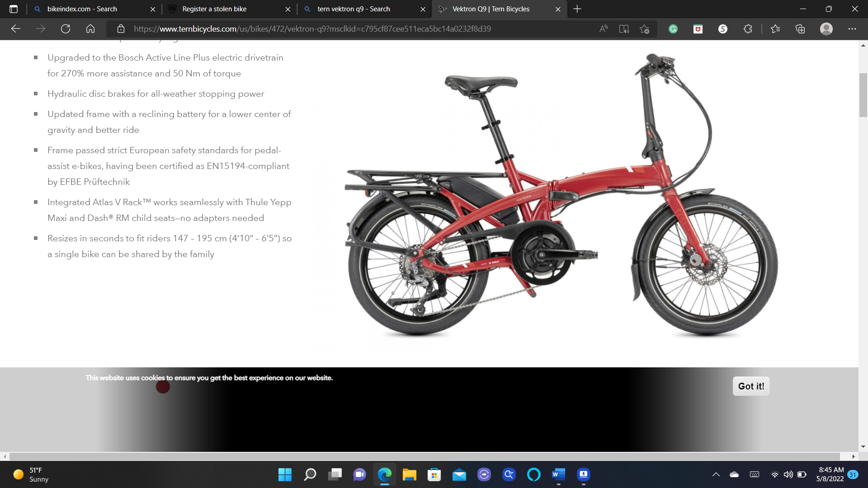View site permissions via the lock icon
This screenshot has width=868, height=488.
120,28
